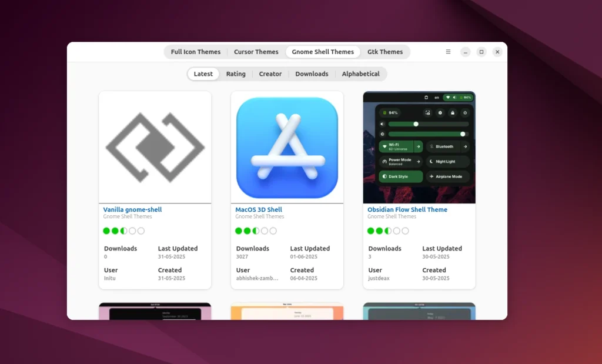Screen dimensions: 602x364
Task: Select Alphabetical sorting
Action: click(360, 74)
